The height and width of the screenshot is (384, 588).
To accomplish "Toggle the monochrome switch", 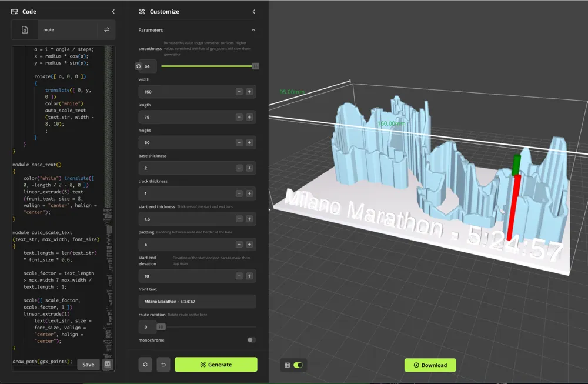I will (252, 340).
